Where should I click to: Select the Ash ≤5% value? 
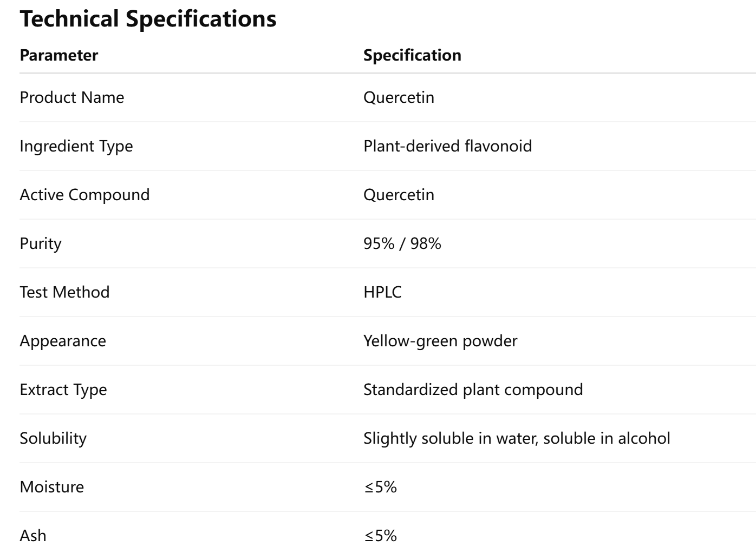coord(380,536)
